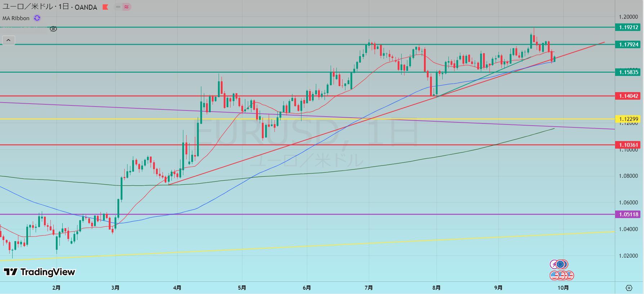This screenshot has height=294, width=644.
Task: Click the purple lightning bolt event icon
Action: [x=554, y=265]
